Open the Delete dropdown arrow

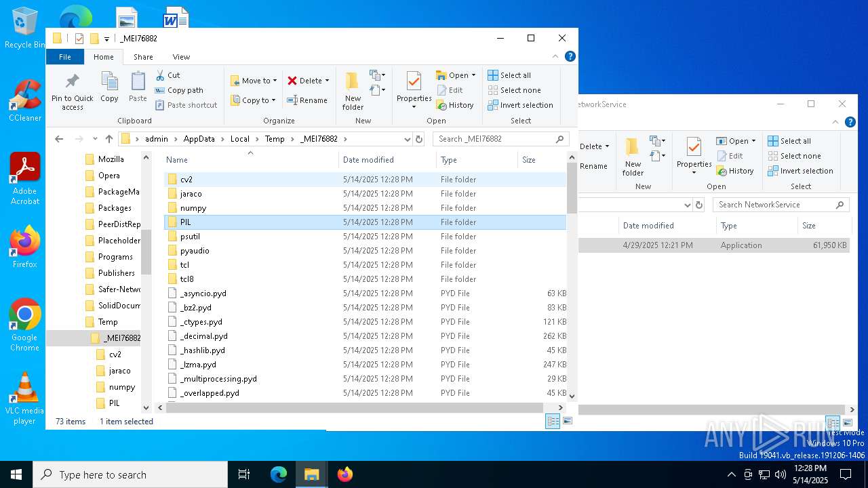point(327,81)
